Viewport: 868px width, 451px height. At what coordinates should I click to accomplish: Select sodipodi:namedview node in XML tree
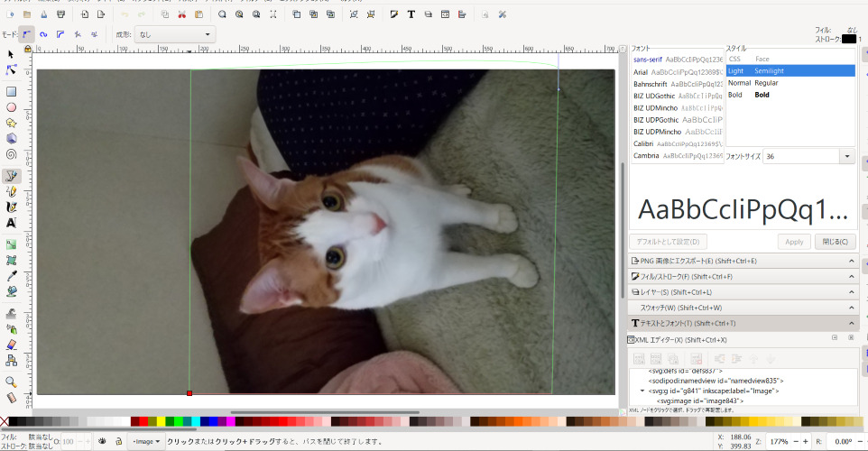(716, 381)
